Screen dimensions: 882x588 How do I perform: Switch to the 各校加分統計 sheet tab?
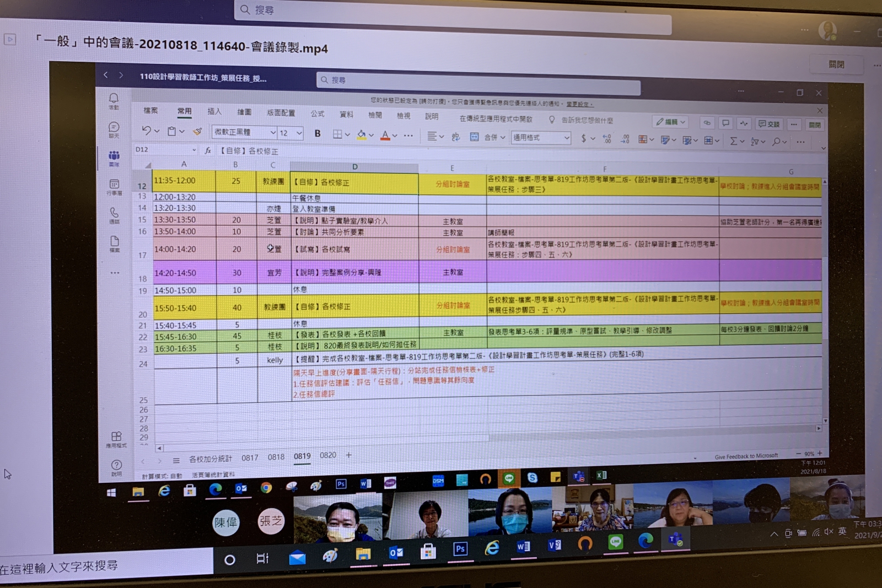pos(211,458)
